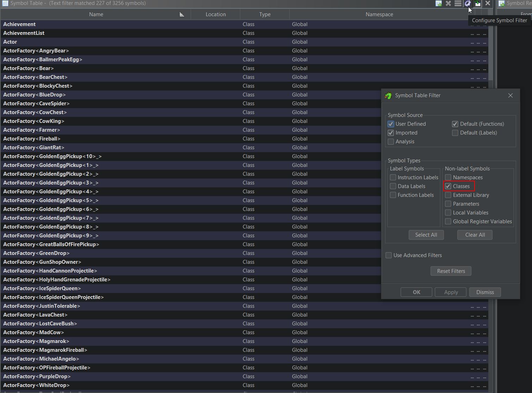Screen dimensions: 532x393
Task: Enable the External Library checkbox
Action: [448, 195]
